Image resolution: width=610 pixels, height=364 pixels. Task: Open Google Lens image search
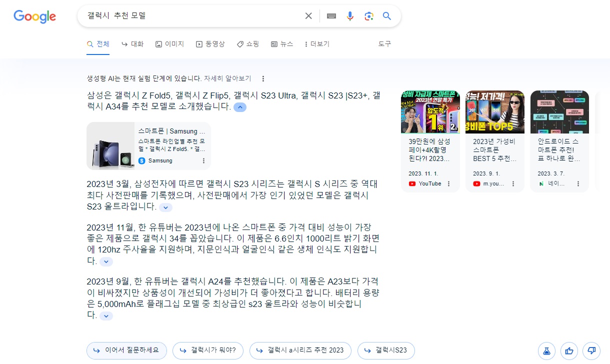[369, 16]
